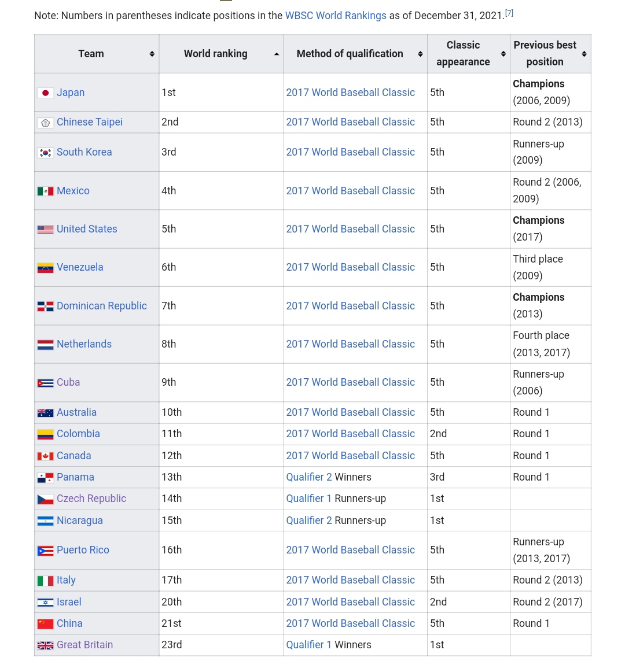Sort by Classic appearance column
The width and height of the screenshot is (625, 672).
503,54
